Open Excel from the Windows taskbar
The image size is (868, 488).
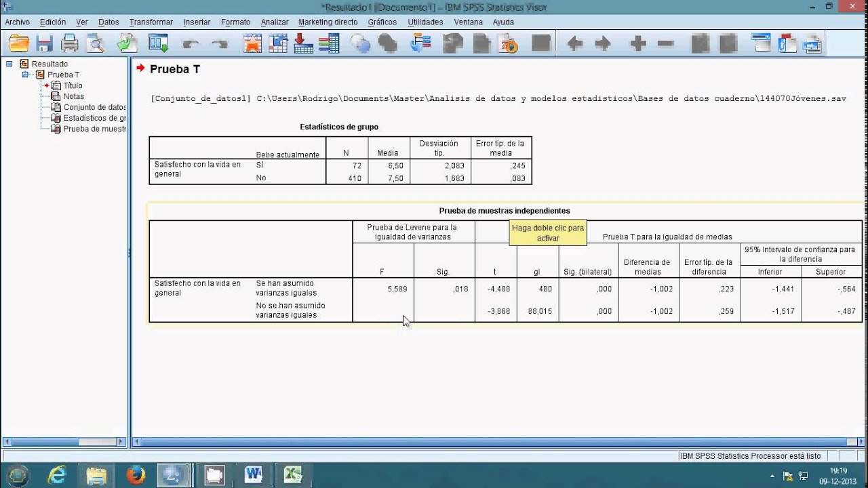[292, 474]
